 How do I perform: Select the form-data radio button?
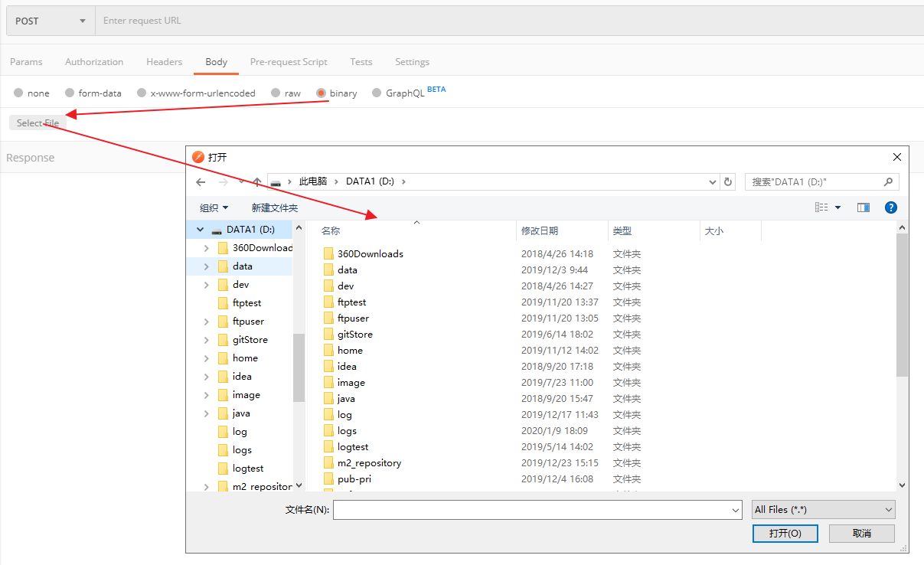[x=69, y=93]
